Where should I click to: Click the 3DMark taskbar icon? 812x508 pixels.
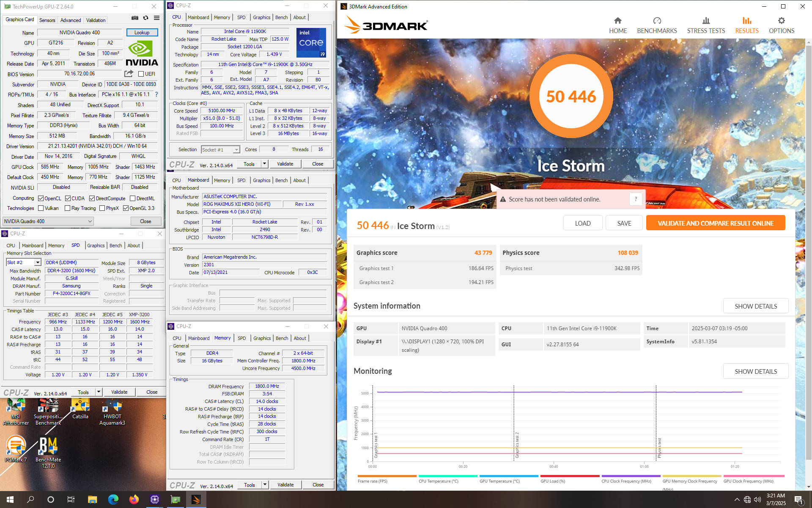pos(196,500)
